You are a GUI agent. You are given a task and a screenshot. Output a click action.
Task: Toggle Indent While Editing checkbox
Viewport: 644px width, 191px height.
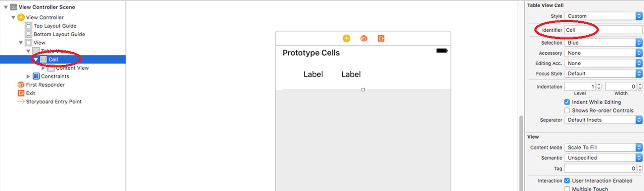pyautogui.click(x=567, y=102)
